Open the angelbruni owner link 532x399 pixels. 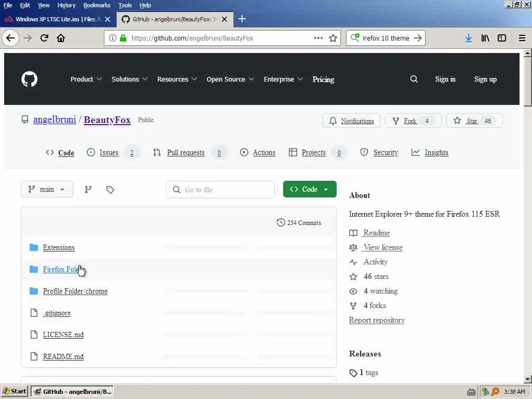[55, 120]
